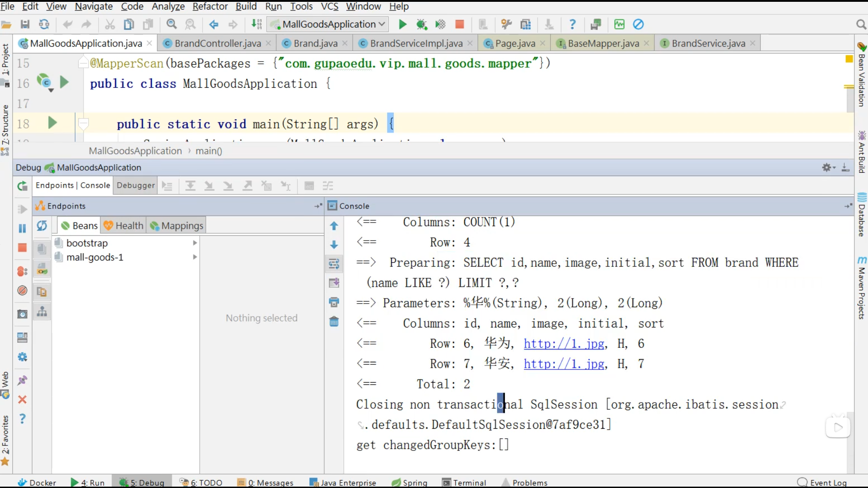The height and width of the screenshot is (488, 868).
Task: Expand the mall-goods-1 endpoints node
Action: click(x=195, y=257)
